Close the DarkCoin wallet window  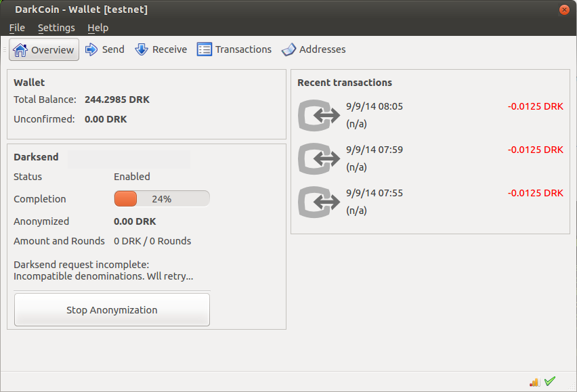(564, 9)
